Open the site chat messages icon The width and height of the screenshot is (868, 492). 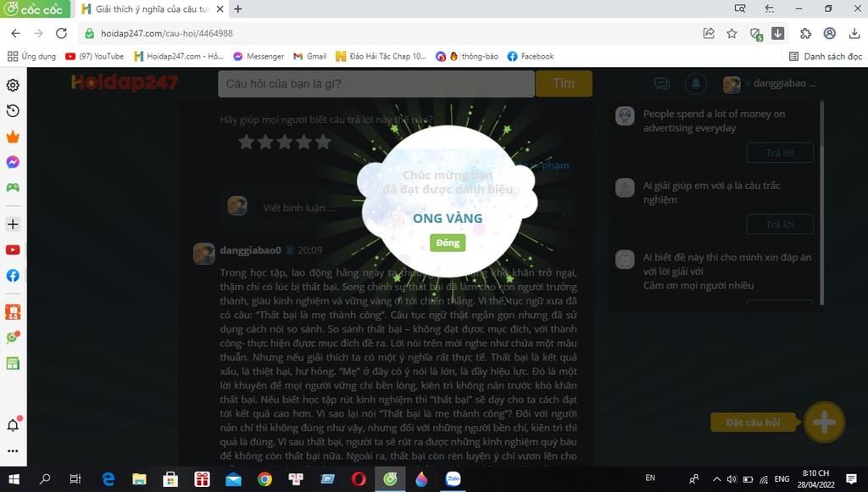point(662,84)
